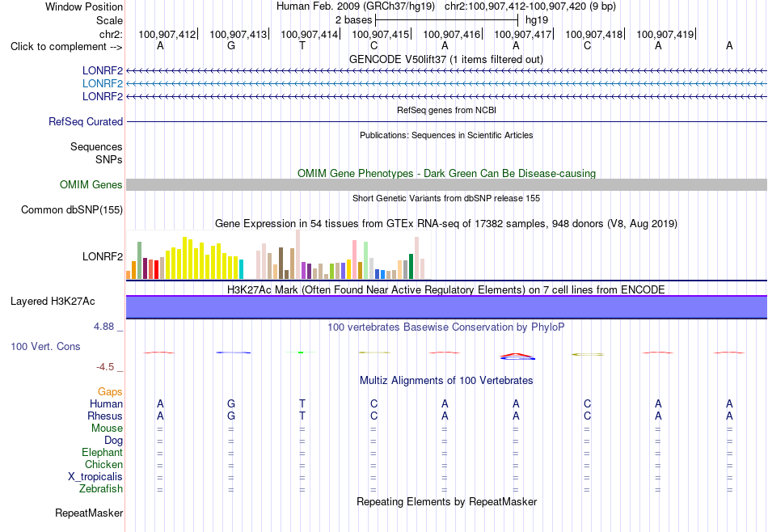Select the Human species label

[x=106, y=403]
